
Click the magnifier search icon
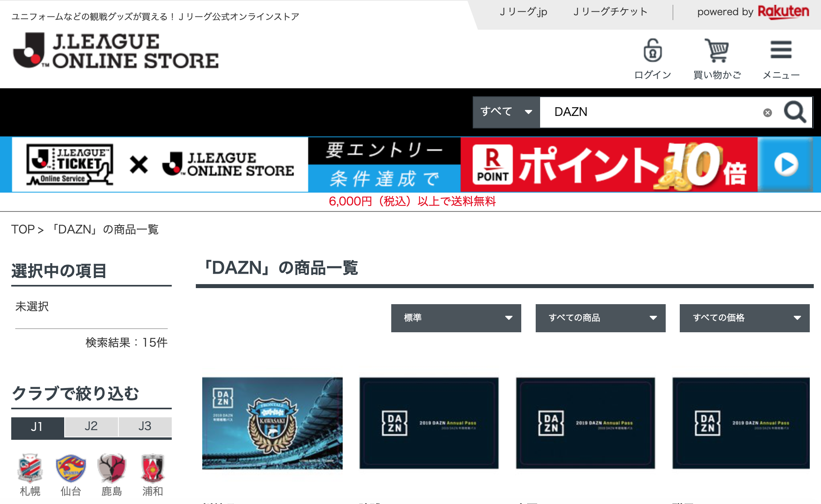(795, 112)
